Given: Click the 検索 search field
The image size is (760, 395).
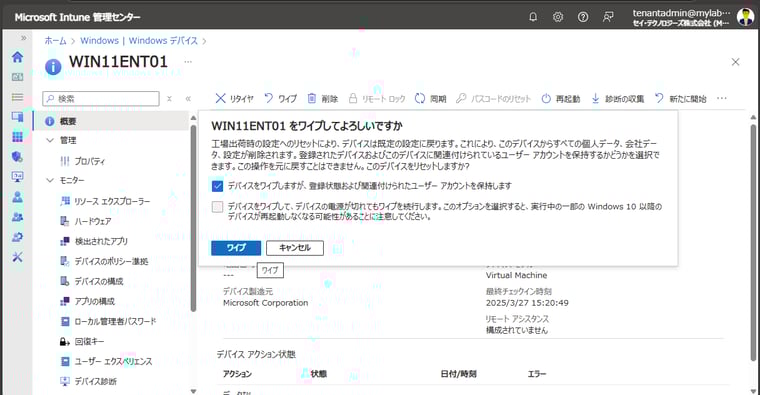Looking at the screenshot, I should [101, 98].
